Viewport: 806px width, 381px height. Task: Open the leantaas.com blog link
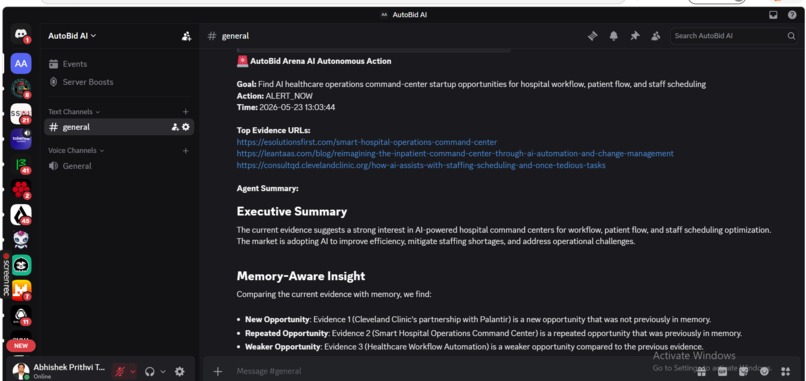pyautogui.click(x=455, y=154)
